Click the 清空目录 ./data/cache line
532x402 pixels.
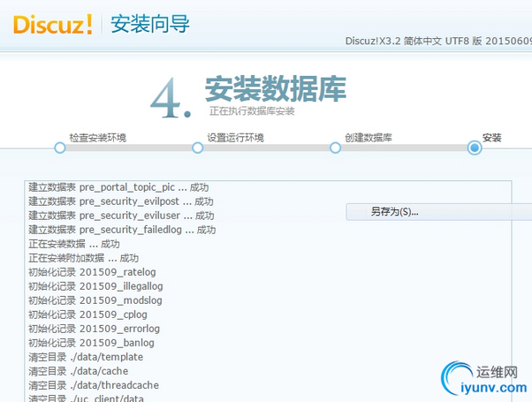point(79,371)
